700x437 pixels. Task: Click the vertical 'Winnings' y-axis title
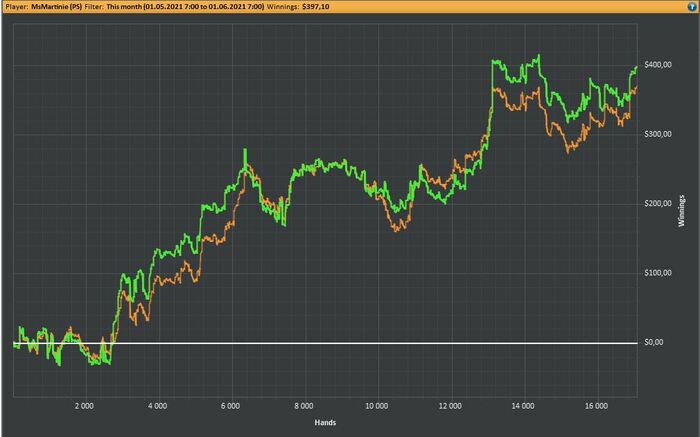click(682, 211)
